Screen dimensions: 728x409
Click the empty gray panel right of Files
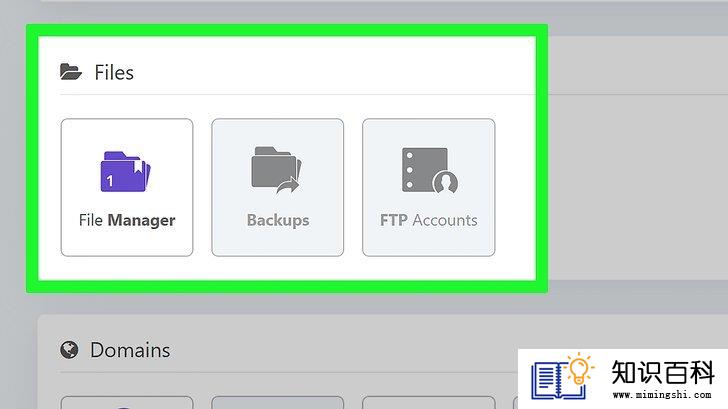click(x=638, y=158)
